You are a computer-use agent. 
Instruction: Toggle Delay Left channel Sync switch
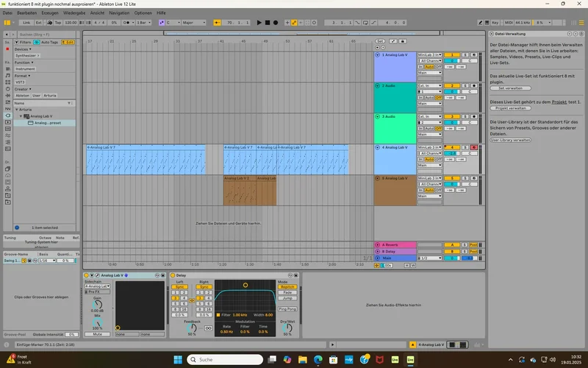coord(179,287)
